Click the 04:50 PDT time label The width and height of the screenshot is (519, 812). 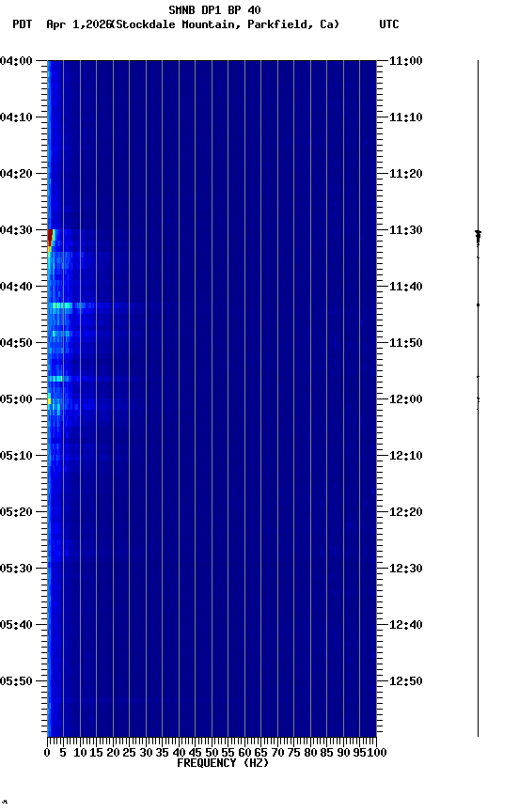pos(16,343)
